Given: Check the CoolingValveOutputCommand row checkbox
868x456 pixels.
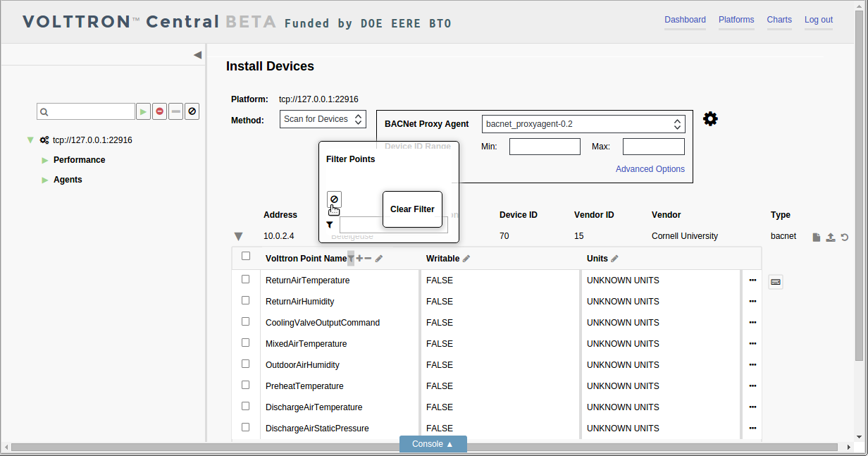Looking at the screenshot, I should [246, 321].
